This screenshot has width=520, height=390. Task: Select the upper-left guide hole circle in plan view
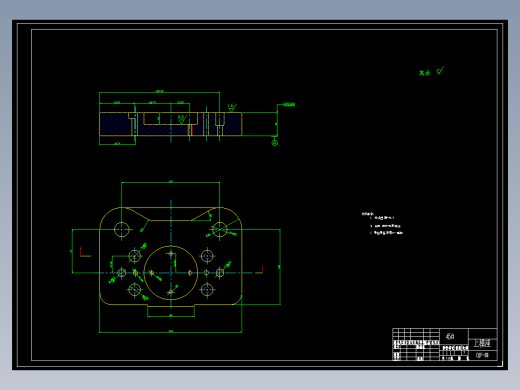[122, 229]
